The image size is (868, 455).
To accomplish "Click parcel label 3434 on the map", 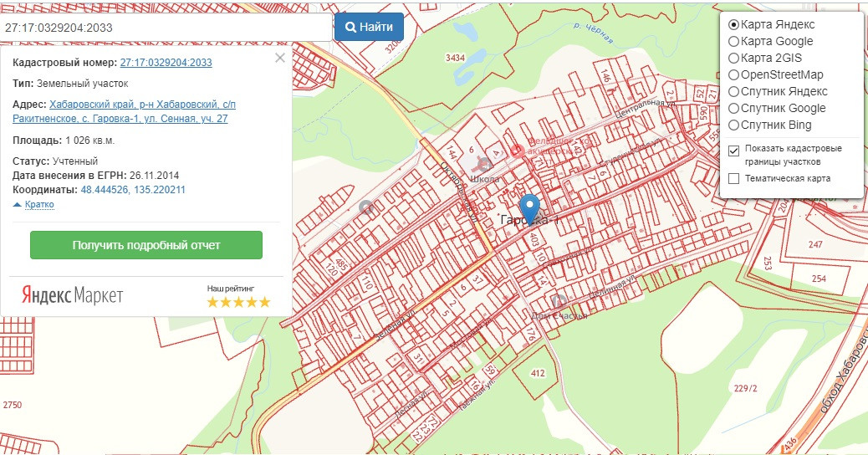I will coord(455,58).
